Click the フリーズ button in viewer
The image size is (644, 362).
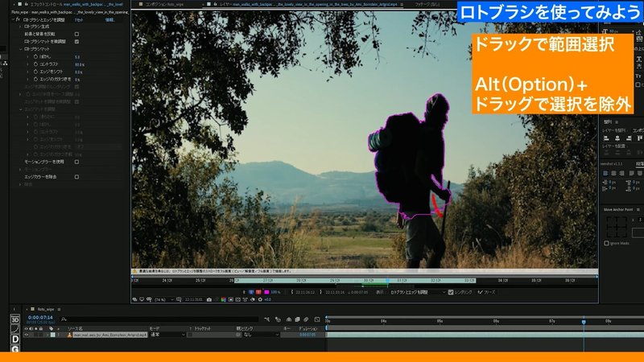(486, 292)
